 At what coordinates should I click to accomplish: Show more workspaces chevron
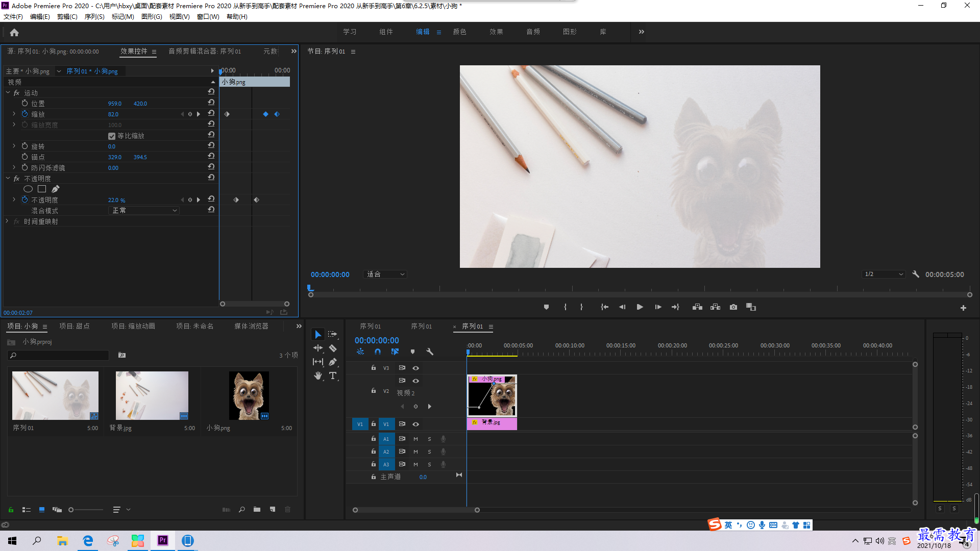click(x=642, y=32)
